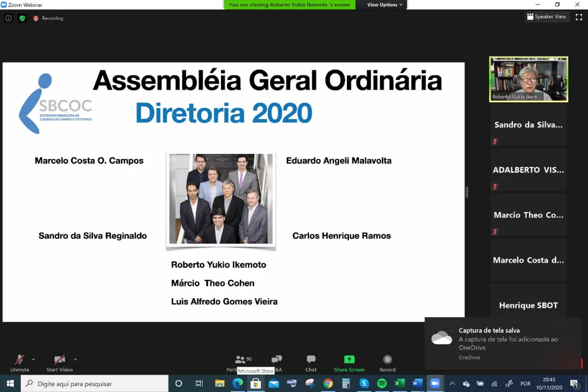This screenshot has width=588, height=392.
Task: Click the panel divider handle beside shared screen
Action: [x=467, y=192]
